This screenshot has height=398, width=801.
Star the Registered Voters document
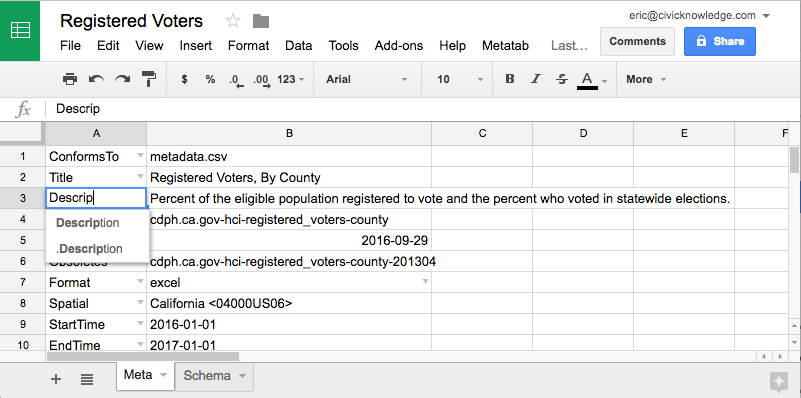(x=233, y=21)
